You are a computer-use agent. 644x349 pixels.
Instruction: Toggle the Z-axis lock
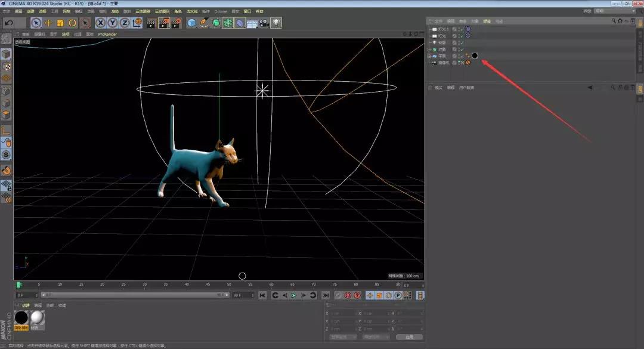(x=125, y=23)
